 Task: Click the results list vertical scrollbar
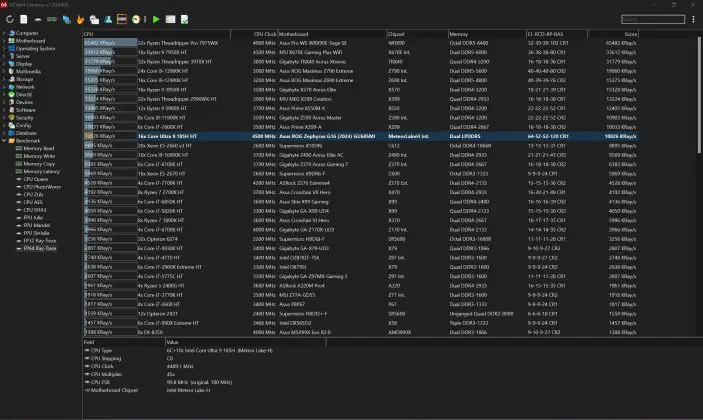[x=699, y=94]
